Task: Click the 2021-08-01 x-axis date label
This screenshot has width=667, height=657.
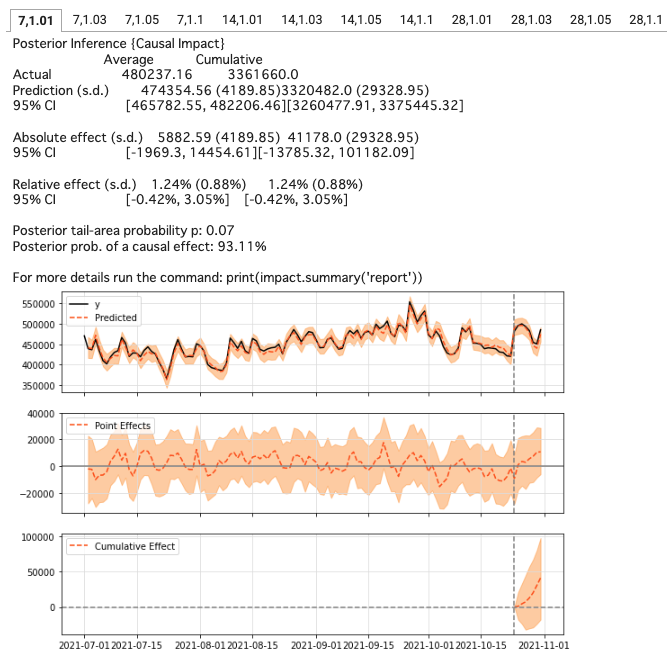Action: pos(200,646)
